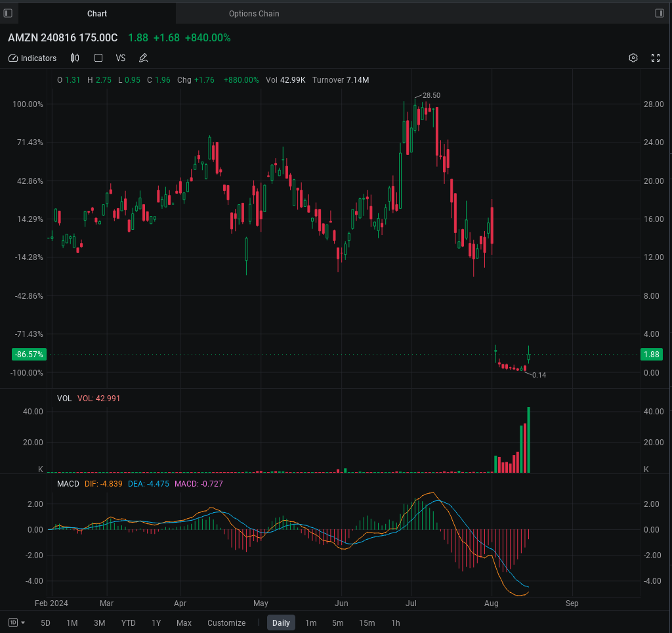The image size is (672, 633).
Task: Select the 15m interval
Action: [367, 622]
